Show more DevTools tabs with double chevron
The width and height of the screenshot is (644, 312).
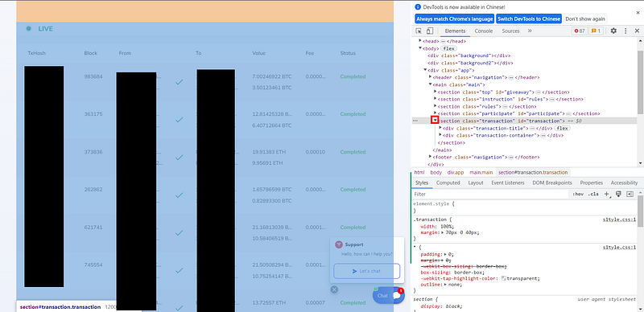530,31
